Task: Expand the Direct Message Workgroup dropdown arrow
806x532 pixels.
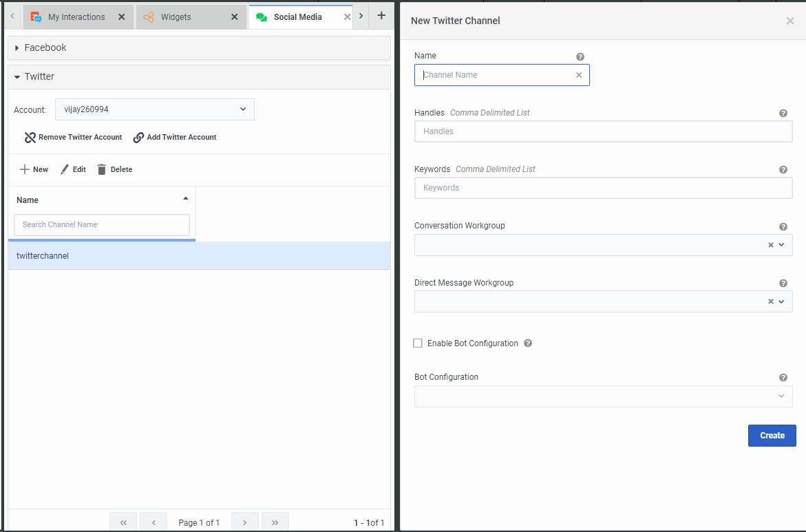Action: (781, 301)
